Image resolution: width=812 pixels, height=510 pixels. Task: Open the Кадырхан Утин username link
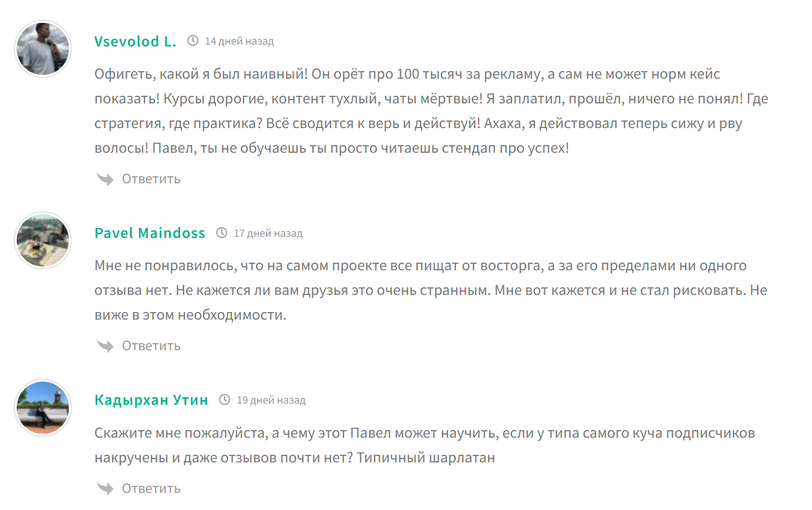151,400
